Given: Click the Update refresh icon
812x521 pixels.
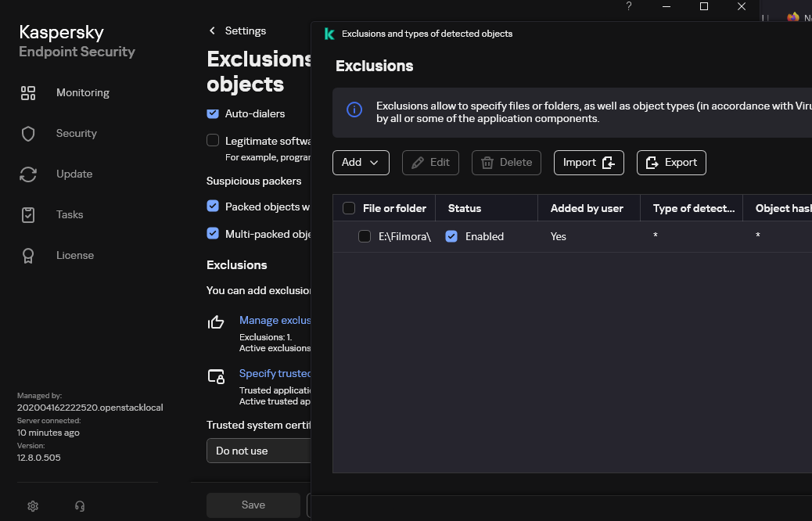Looking at the screenshot, I should 28,174.
